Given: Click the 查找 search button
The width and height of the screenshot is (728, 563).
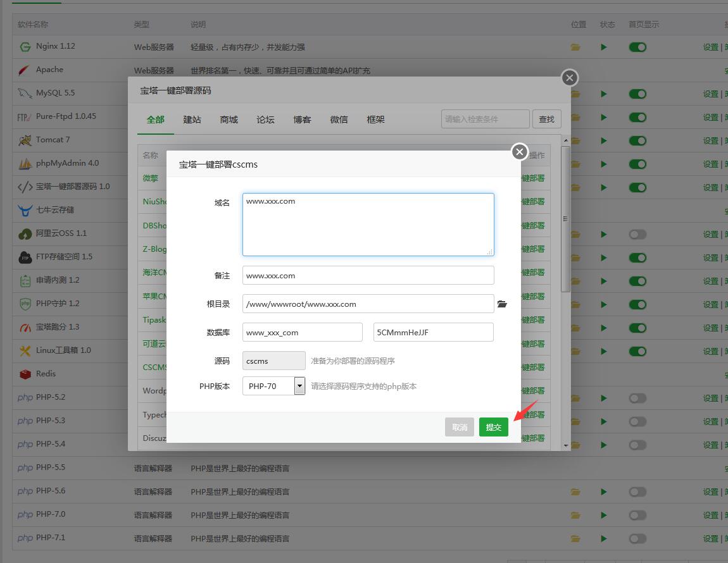Looking at the screenshot, I should pos(546,120).
